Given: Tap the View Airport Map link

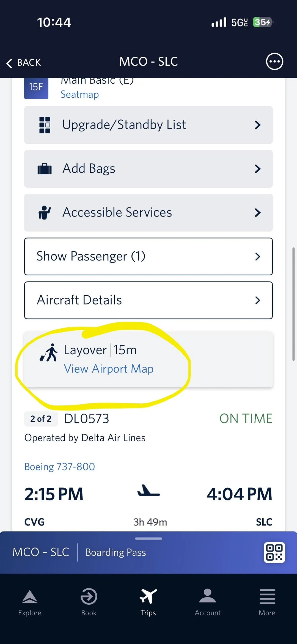Looking at the screenshot, I should tap(109, 369).
